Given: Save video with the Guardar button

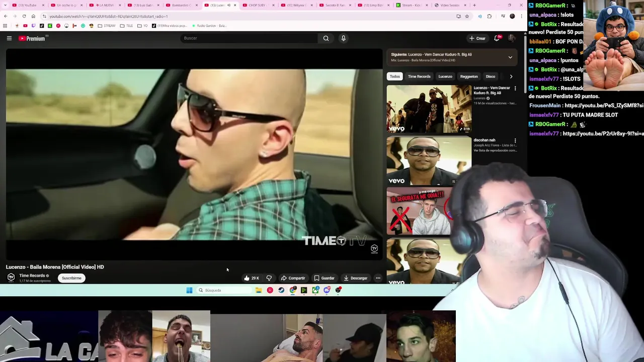Looking at the screenshot, I should pyautogui.click(x=324, y=278).
